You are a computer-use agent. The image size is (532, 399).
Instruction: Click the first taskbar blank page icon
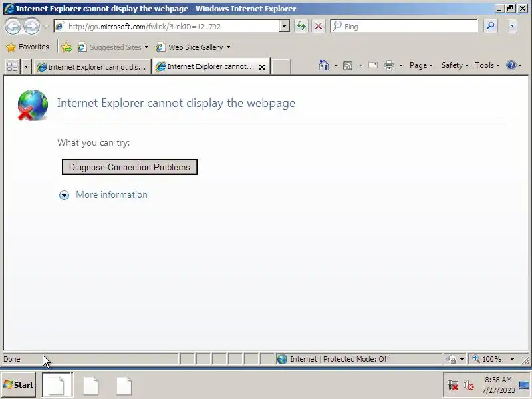click(x=57, y=385)
